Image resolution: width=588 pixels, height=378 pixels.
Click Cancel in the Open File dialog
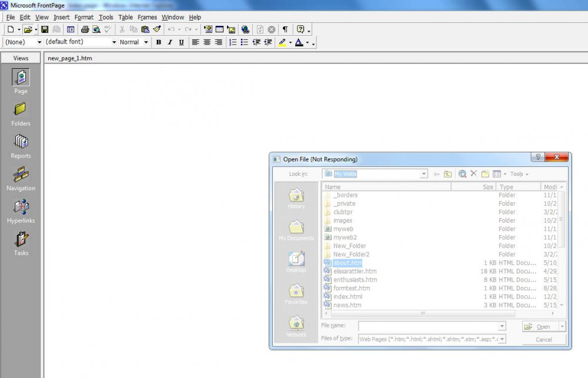pyautogui.click(x=544, y=339)
